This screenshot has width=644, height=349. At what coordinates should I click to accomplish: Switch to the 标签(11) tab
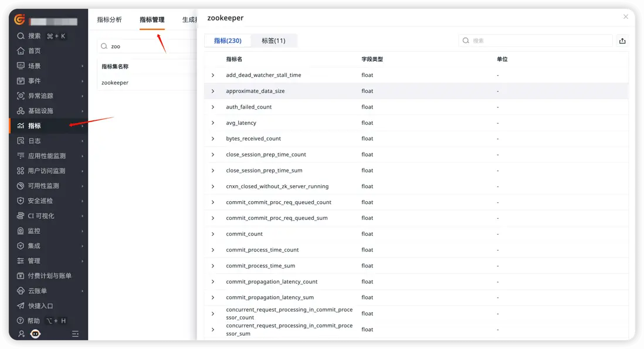[x=273, y=40]
